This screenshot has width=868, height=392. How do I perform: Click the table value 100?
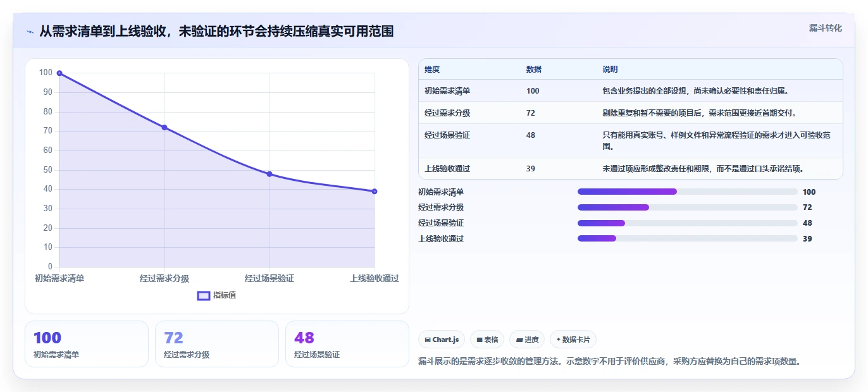(x=533, y=91)
